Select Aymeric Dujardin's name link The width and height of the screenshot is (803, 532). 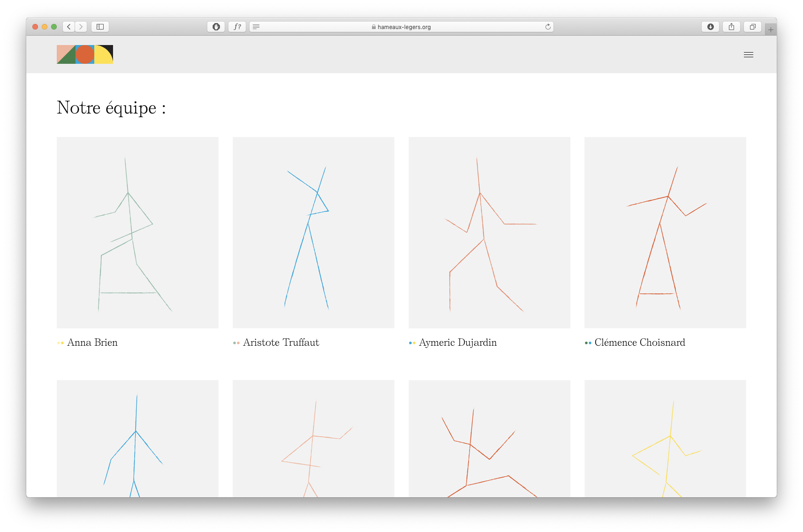pyautogui.click(x=457, y=342)
